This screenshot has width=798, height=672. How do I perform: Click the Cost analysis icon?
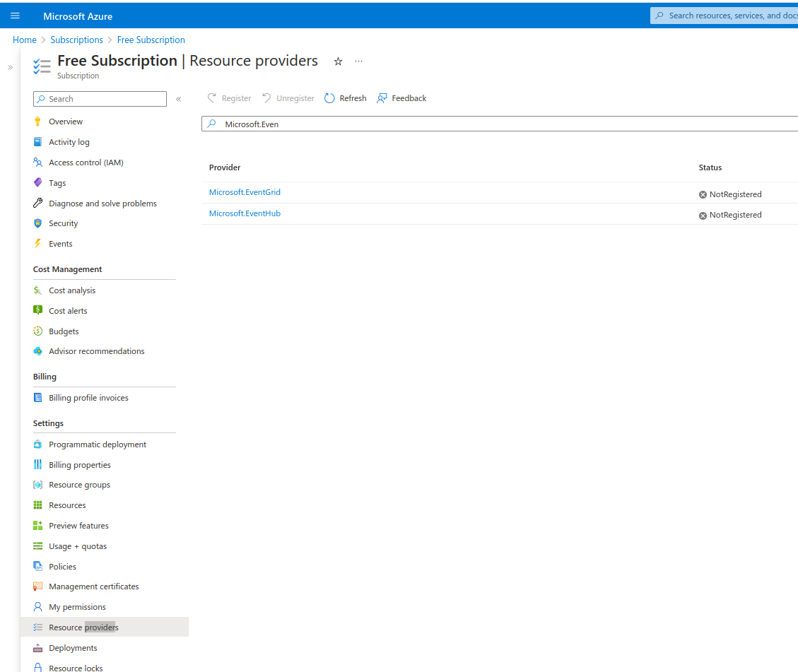37,290
